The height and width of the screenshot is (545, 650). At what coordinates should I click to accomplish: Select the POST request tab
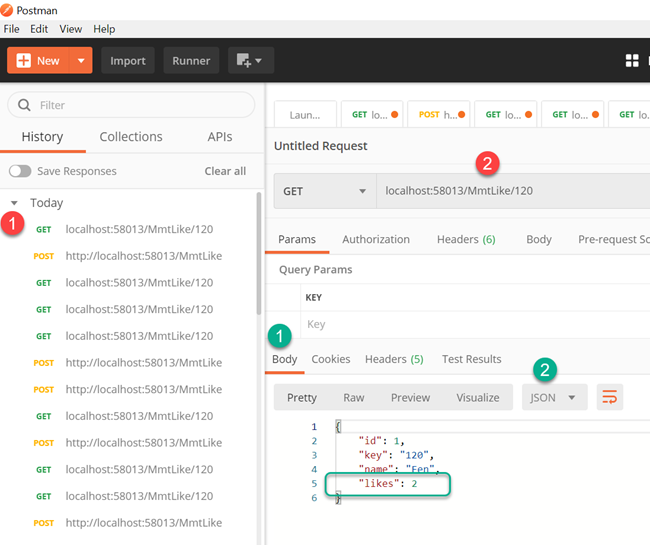[x=439, y=114]
